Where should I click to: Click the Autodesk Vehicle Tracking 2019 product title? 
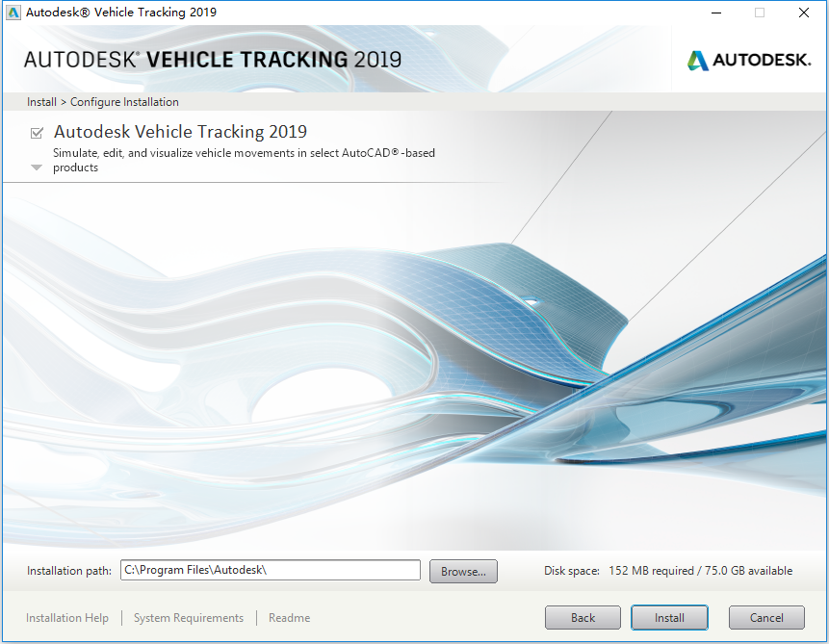point(180,132)
